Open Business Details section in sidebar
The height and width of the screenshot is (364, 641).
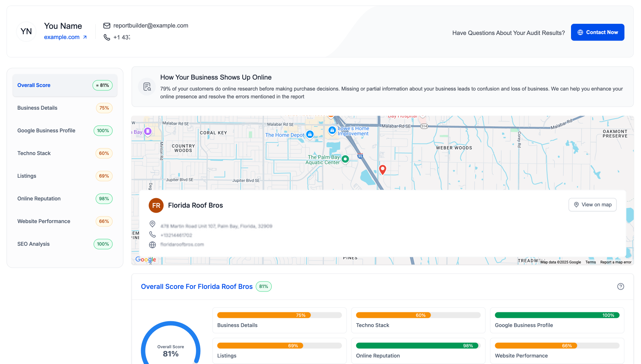pos(65,108)
